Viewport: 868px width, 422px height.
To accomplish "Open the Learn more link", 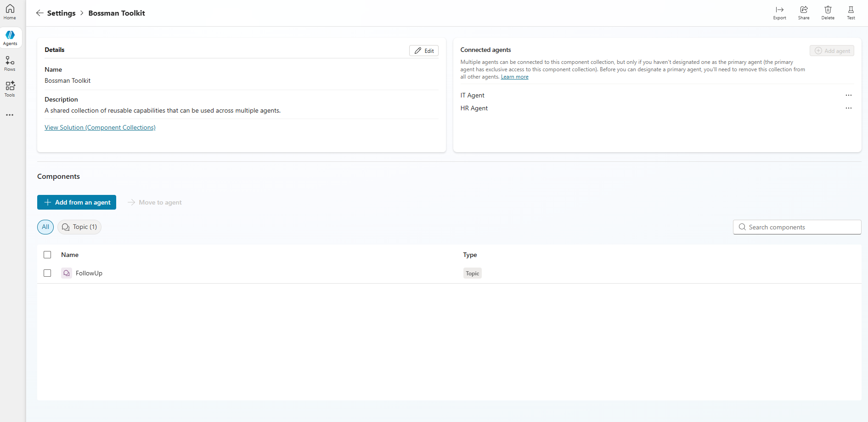I will tap(514, 77).
